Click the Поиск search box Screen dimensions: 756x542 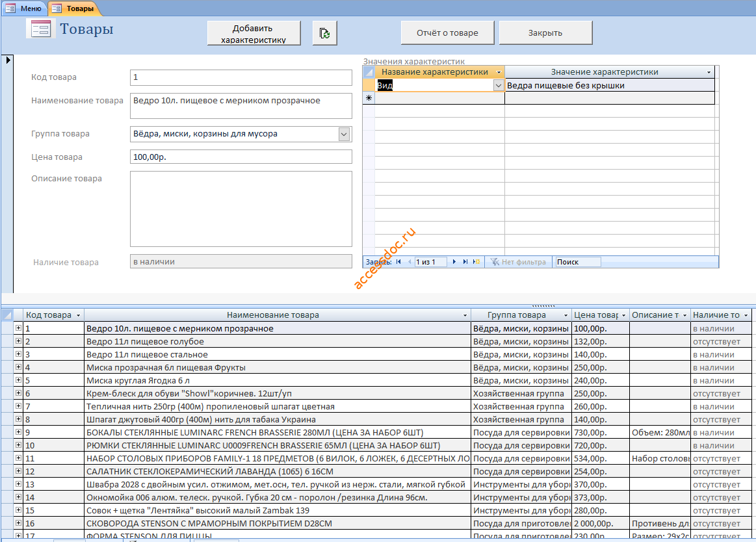pyautogui.click(x=578, y=262)
